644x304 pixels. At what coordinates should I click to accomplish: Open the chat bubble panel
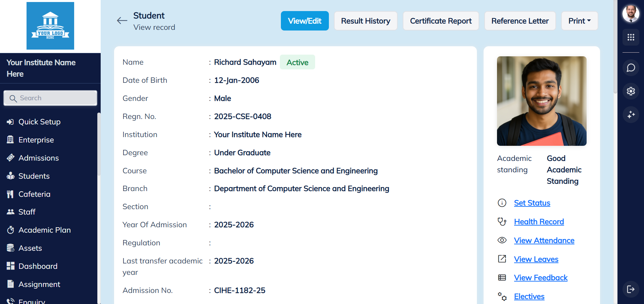point(631,68)
